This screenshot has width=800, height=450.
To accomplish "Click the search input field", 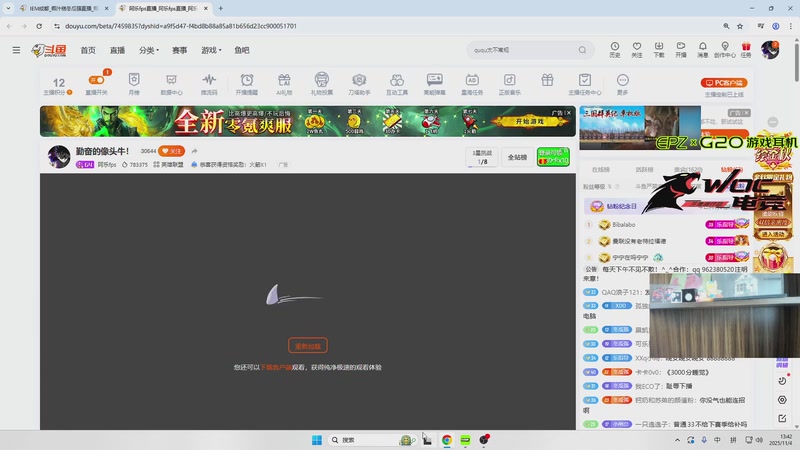I will coord(523,50).
